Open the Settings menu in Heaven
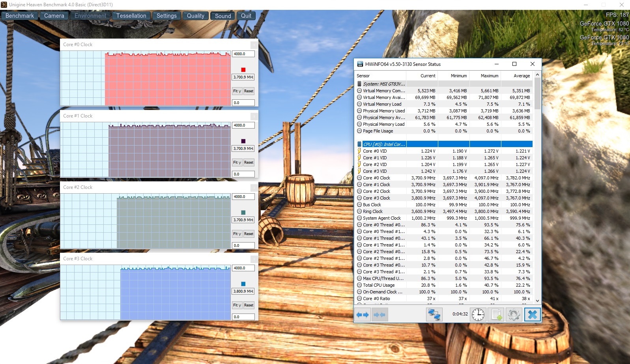630x364 pixels. (166, 16)
